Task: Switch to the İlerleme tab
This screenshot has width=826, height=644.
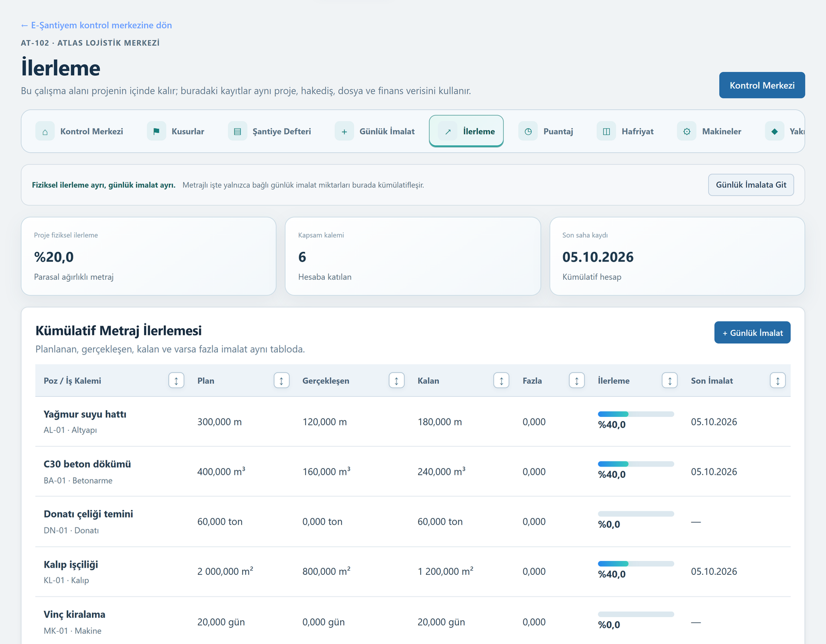Action: pyautogui.click(x=466, y=131)
